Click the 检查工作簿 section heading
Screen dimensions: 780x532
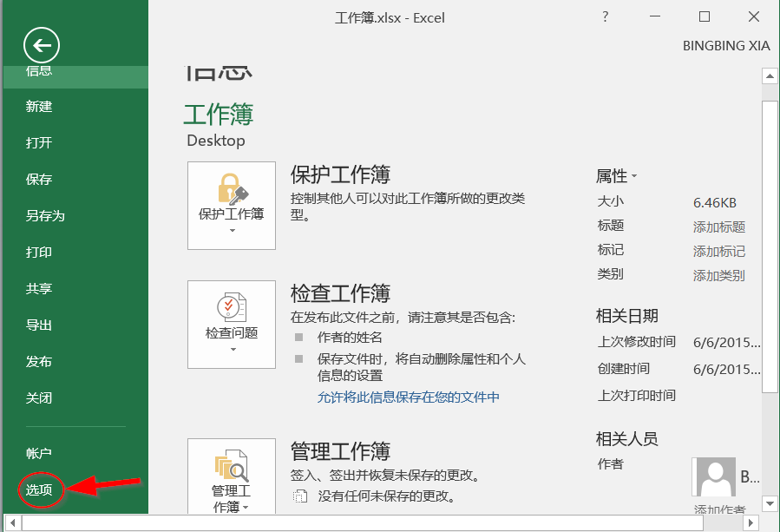(340, 293)
